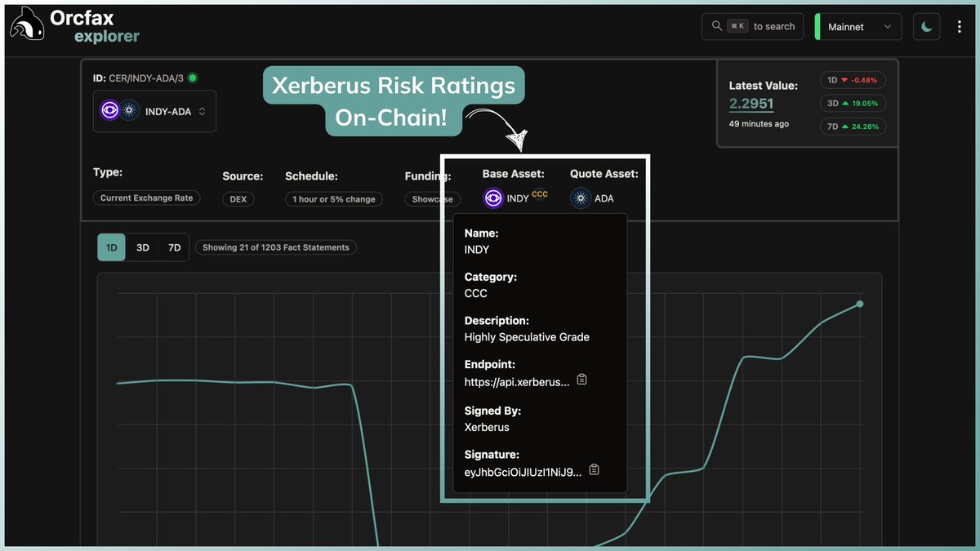Click the 1 hour or 5% change tag
This screenshot has width=980, height=551.
click(334, 199)
